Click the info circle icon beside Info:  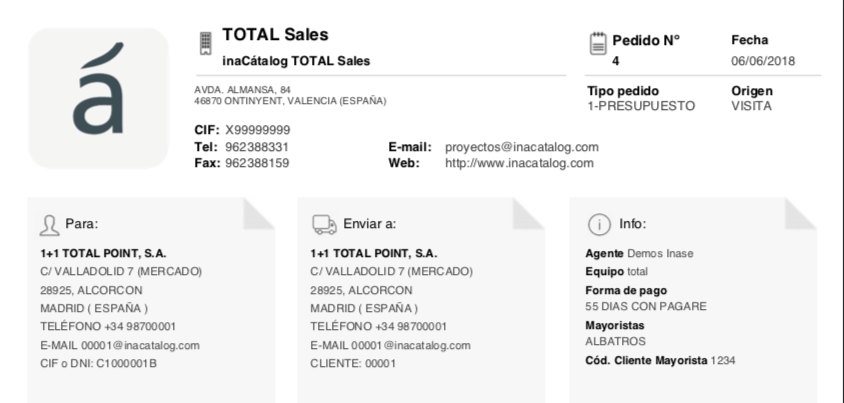click(599, 224)
